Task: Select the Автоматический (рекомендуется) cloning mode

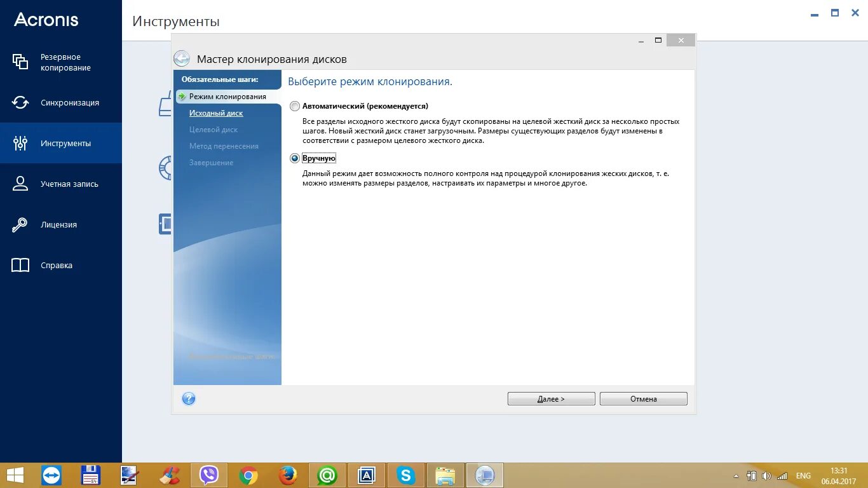Action: pos(294,106)
